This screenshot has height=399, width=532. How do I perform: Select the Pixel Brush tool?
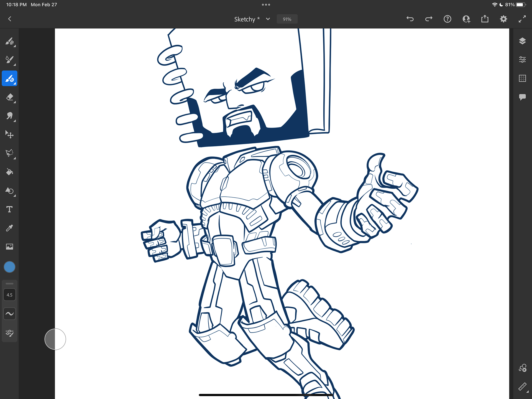point(9,41)
